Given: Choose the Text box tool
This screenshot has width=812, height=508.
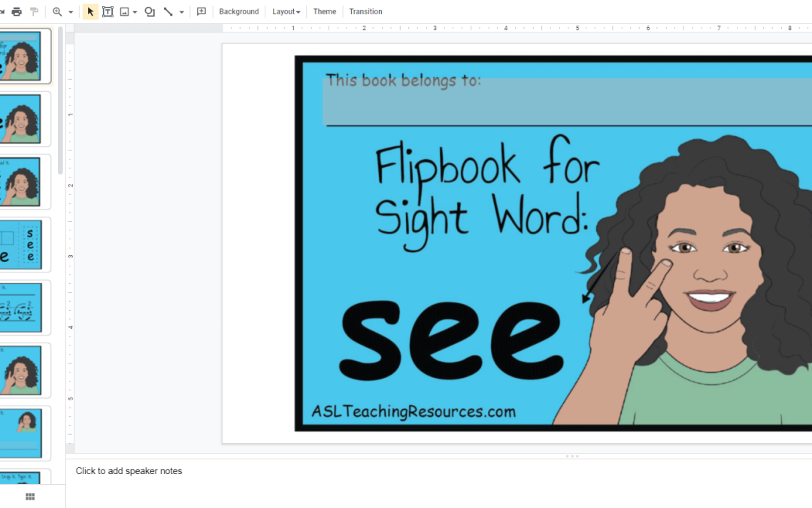Looking at the screenshot, I should 108,11.
